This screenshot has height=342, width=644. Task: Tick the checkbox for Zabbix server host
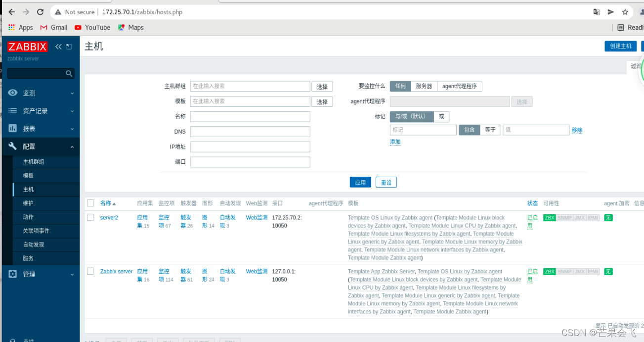[x=90, y=271]
